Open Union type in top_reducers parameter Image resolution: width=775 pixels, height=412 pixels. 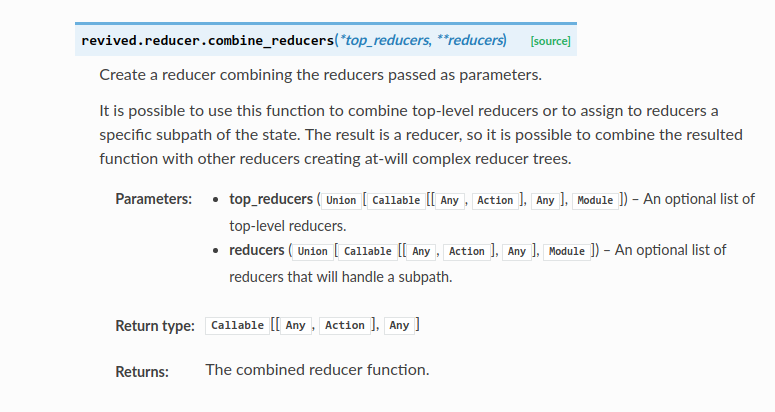pyautogui.click(x=342, y=200)
